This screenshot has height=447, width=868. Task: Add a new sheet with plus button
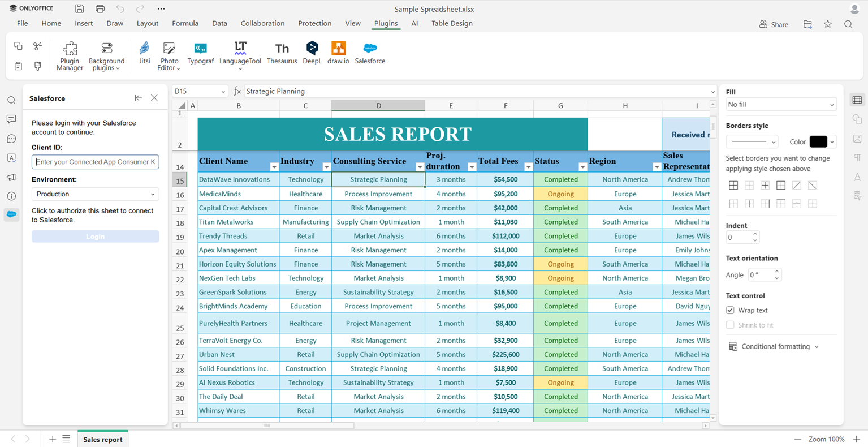[x=52, y=439]
